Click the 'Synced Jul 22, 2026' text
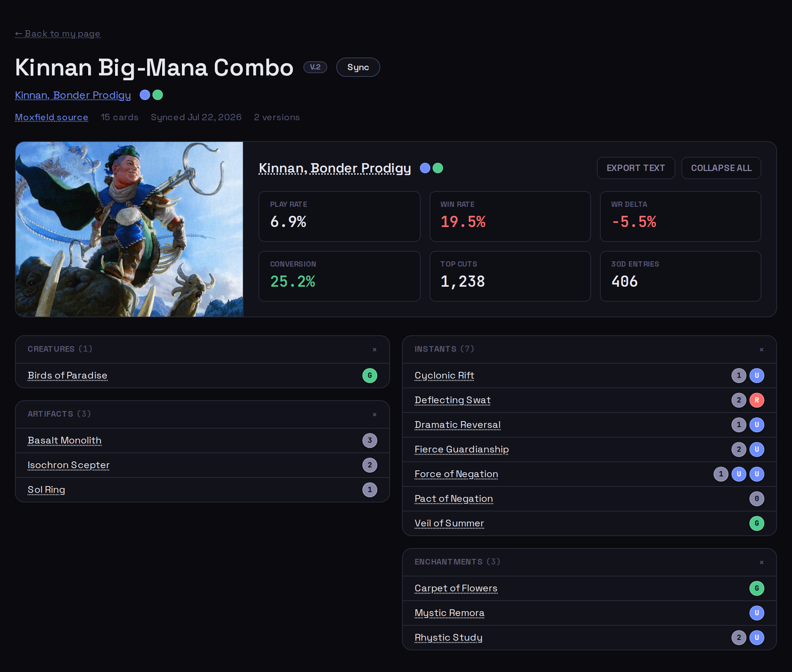 pyautogui.click(x=196, y=117)
